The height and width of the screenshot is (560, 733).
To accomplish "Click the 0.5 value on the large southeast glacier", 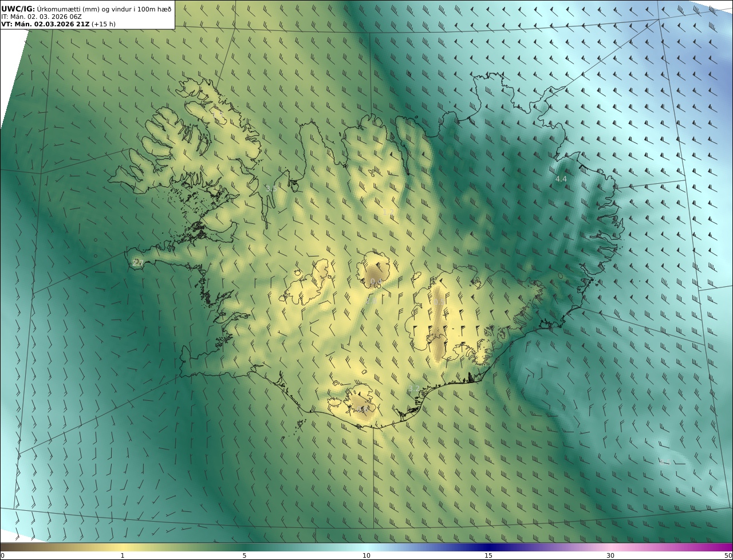I will click(x=438, y=302).
